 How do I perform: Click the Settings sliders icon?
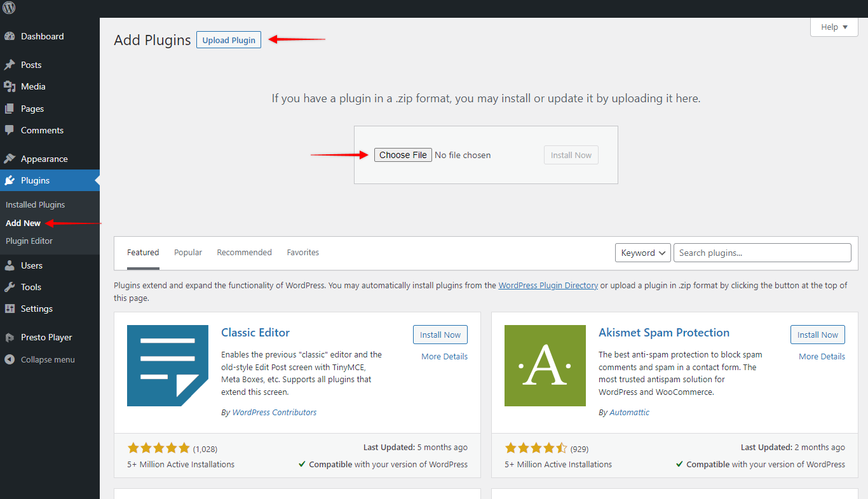click(x=10, y=309)
